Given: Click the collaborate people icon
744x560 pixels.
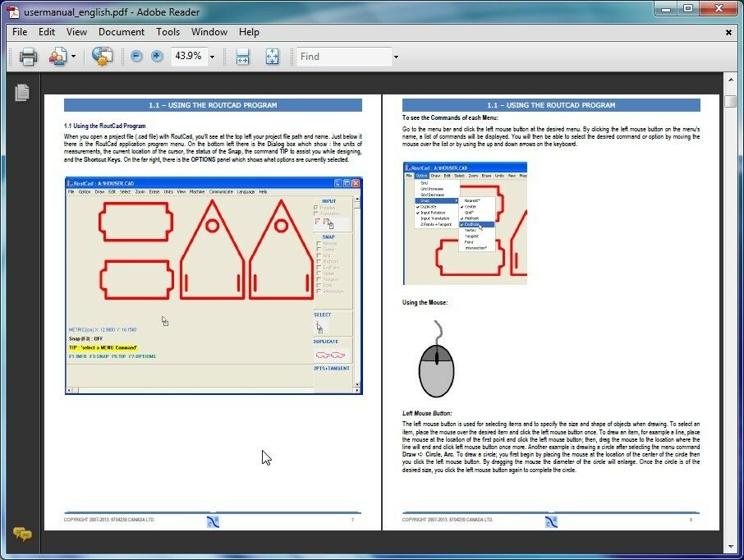Looking at the screenshot, I should point(57,57).
